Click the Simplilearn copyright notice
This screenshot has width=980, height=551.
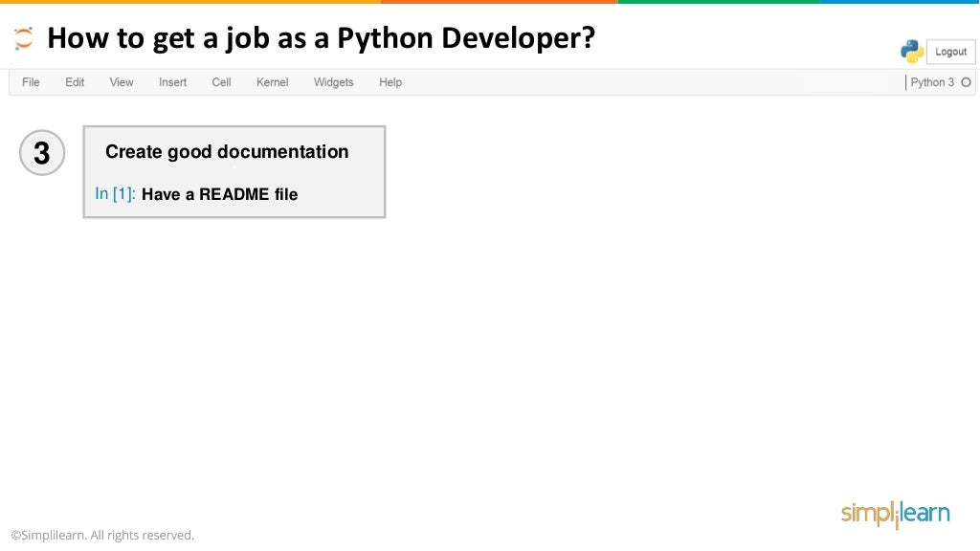102,536
